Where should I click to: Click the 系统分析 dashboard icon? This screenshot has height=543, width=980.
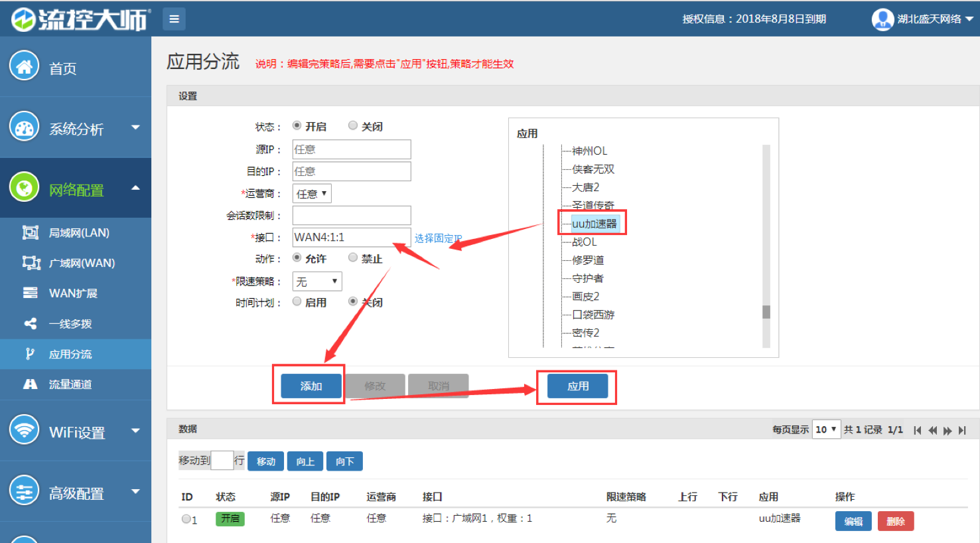25,127
